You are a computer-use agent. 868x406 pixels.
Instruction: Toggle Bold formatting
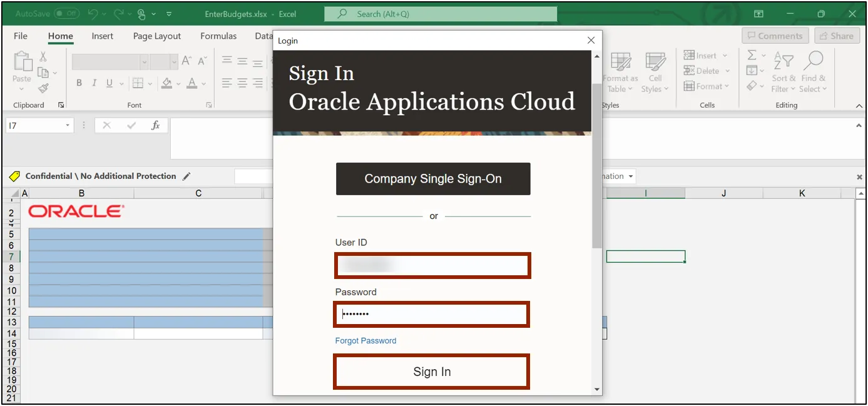(79, 83)
